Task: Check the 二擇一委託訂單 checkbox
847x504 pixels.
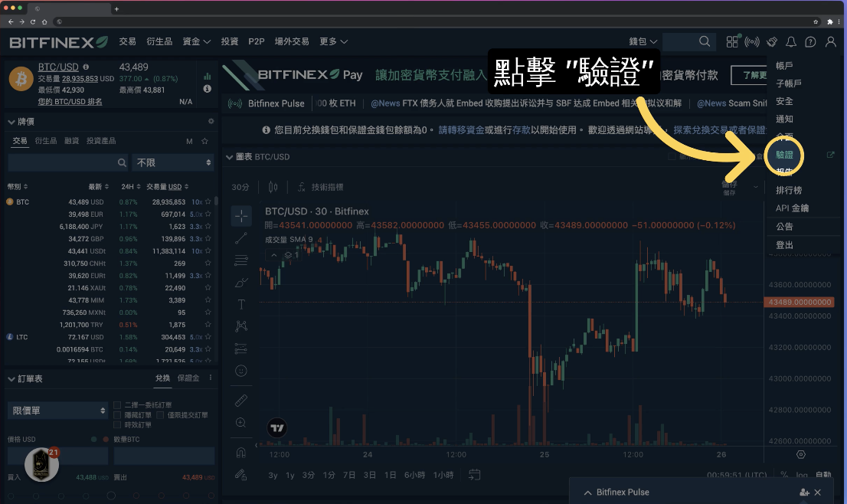Action: point(116,404)
